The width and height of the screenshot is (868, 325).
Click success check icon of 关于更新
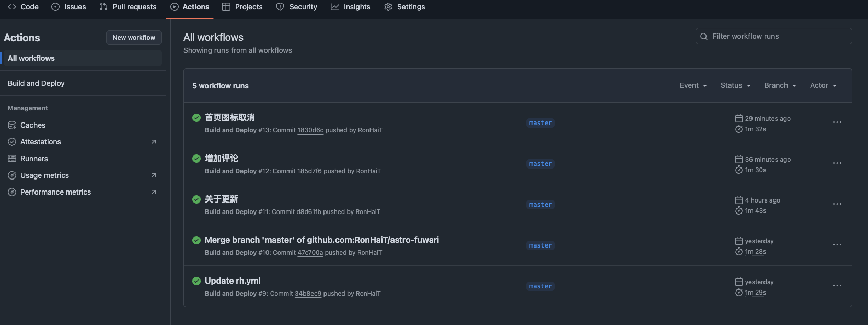[196, 199]
